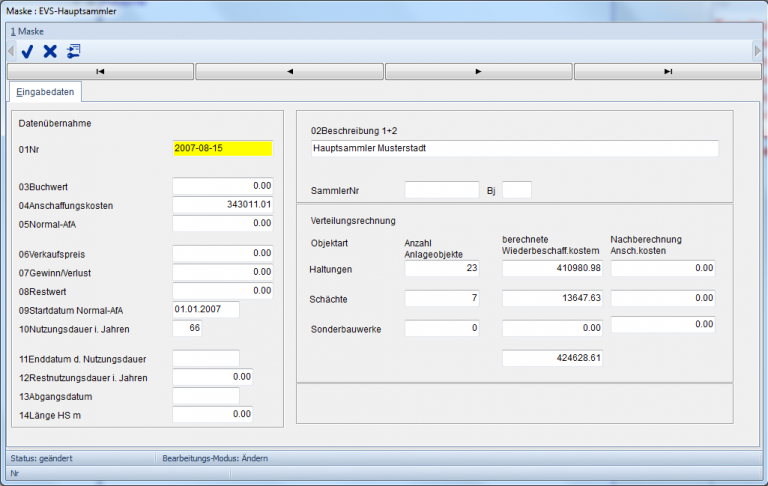Click the 02Beschreibung text field
768x486 pixels.
[514, 148]
